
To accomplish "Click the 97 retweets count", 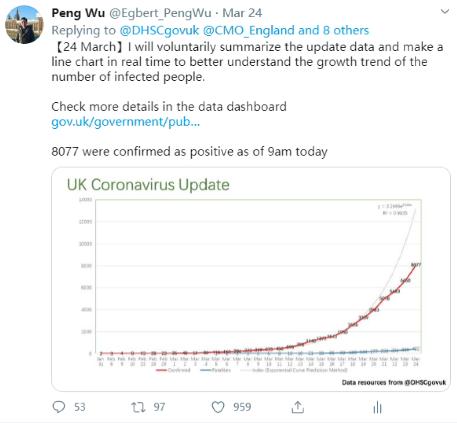I will [x=159, y=407].
